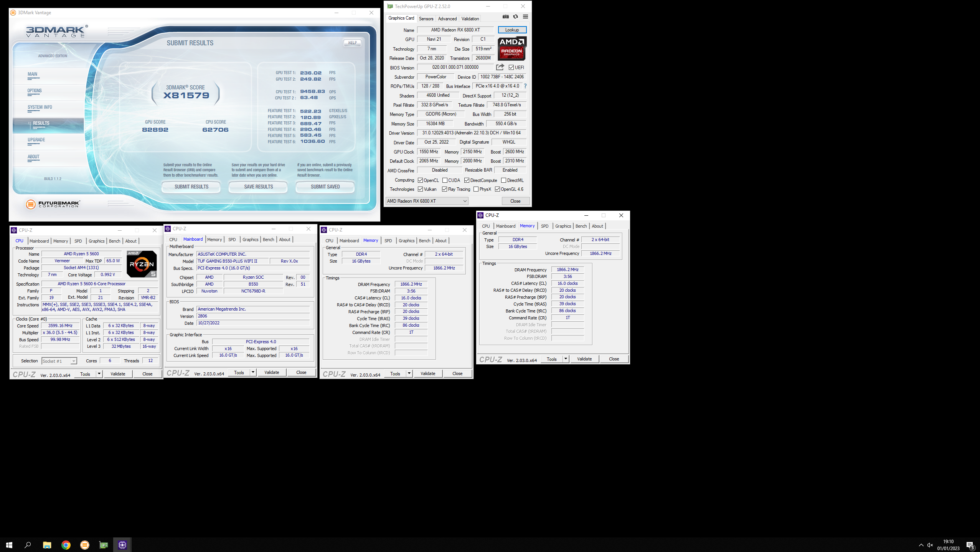Open Bench tab in Mainboard CPU-Z window
980x552 pixels.
pyautogui.click(x=269, y=240)
